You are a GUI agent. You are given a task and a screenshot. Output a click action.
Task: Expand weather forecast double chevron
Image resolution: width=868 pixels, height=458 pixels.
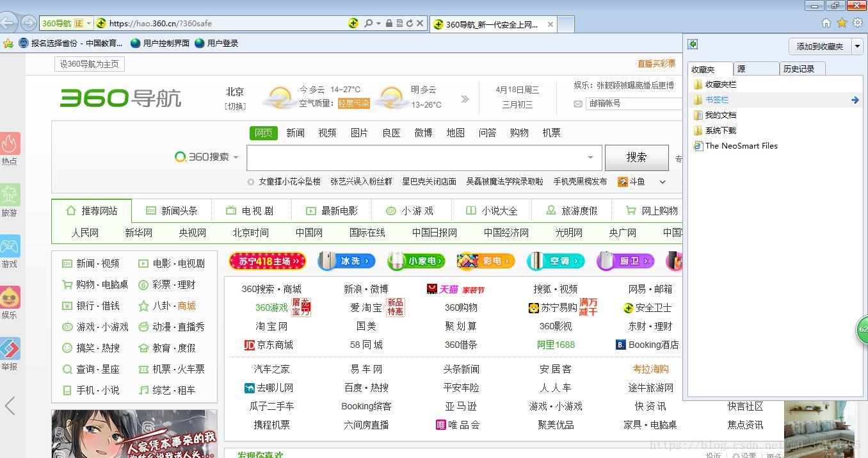(465, 99)
